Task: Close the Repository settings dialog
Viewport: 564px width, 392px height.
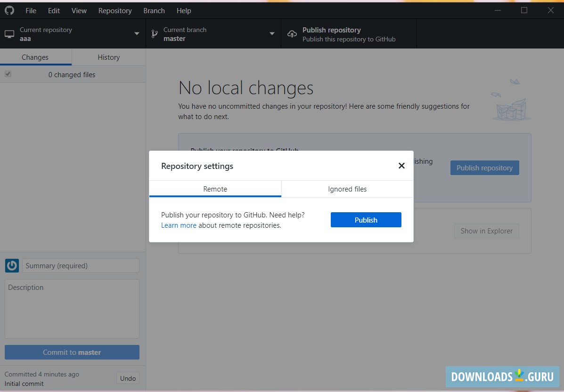Action: pos(401,166)
